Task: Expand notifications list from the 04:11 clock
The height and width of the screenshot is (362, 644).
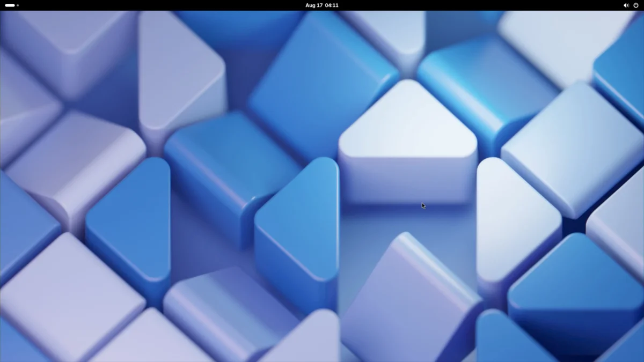Action: [332, 5]
